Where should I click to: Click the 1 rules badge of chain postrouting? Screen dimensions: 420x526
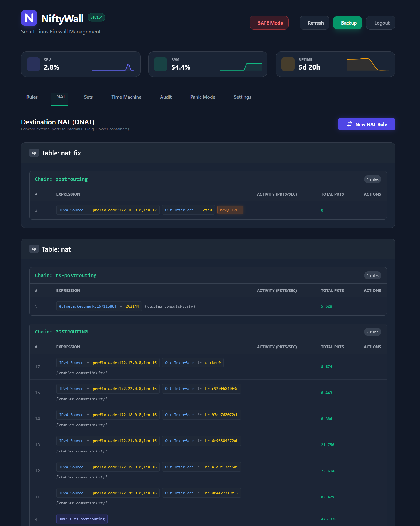373,179
